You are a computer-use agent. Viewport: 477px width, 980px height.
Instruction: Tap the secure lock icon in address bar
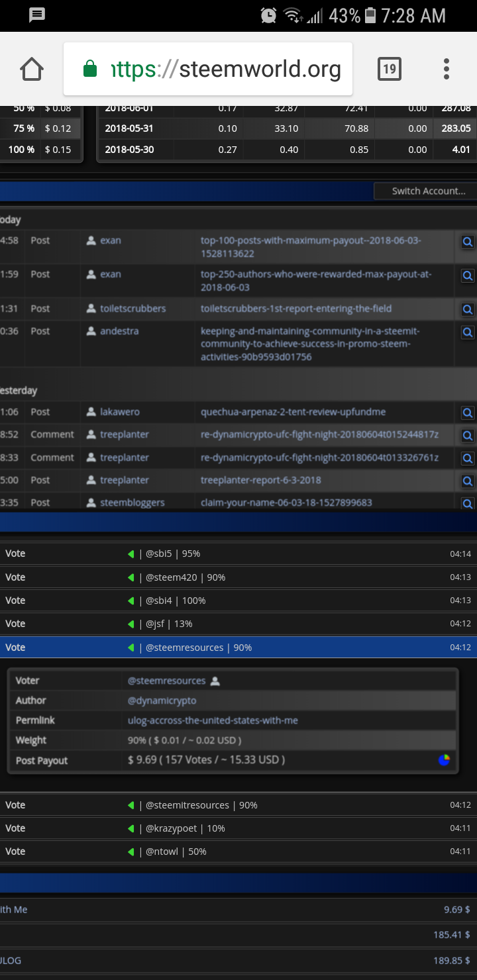[x=90, y=69]
